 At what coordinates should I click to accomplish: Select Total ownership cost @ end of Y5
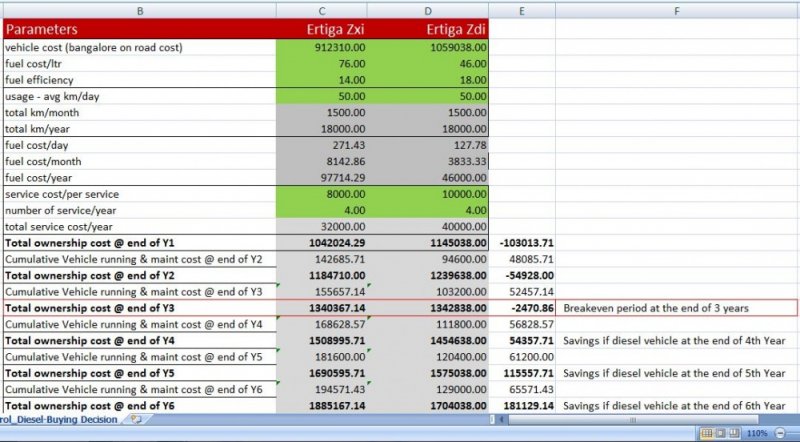click(x=140, y=374)
